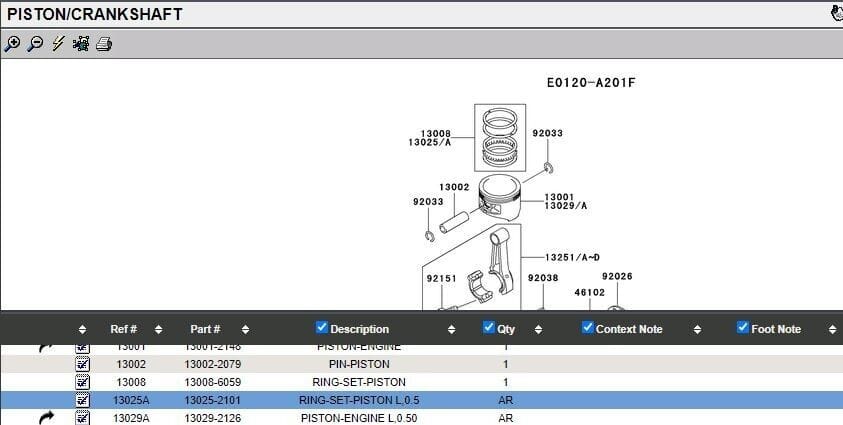Click sort arrows right of Description header

click(451, 329)
